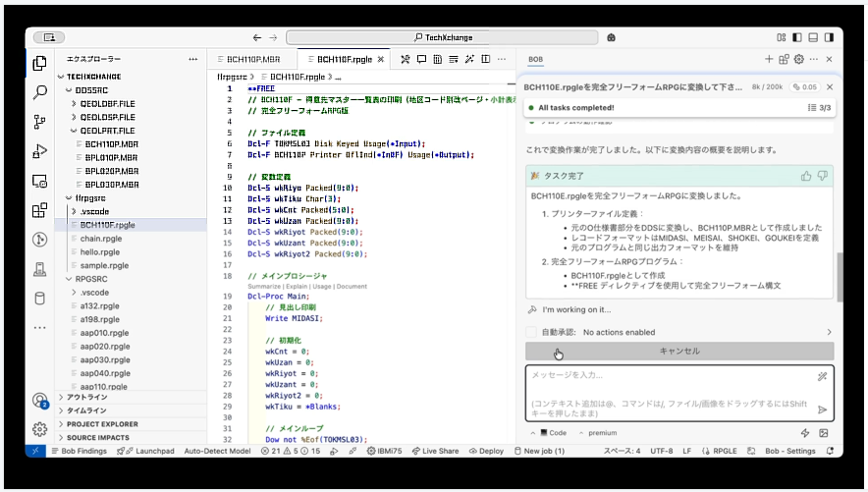Open BOB panel settings gear
Viewport: 868px width, 492px height.
click(799, 59)
